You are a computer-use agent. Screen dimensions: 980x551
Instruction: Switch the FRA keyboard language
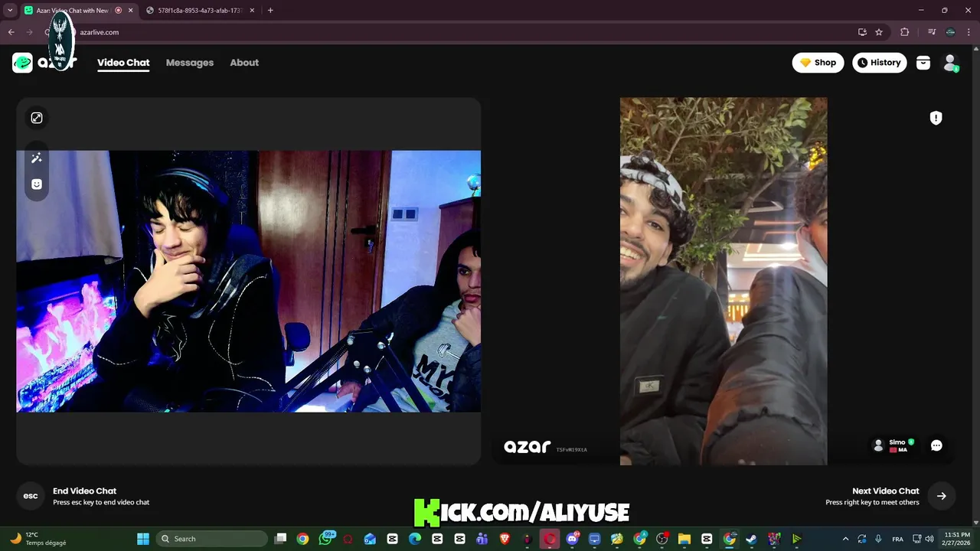click(897, 539)
